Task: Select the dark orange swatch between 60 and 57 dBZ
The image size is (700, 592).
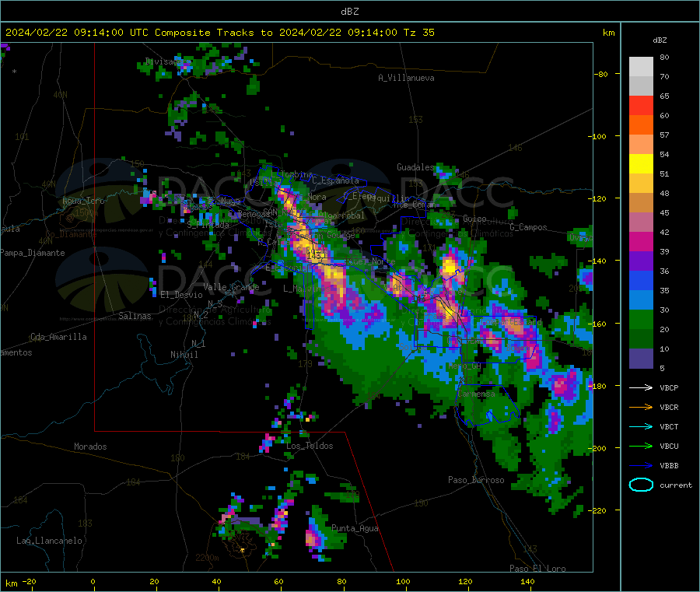Action: 641,125
